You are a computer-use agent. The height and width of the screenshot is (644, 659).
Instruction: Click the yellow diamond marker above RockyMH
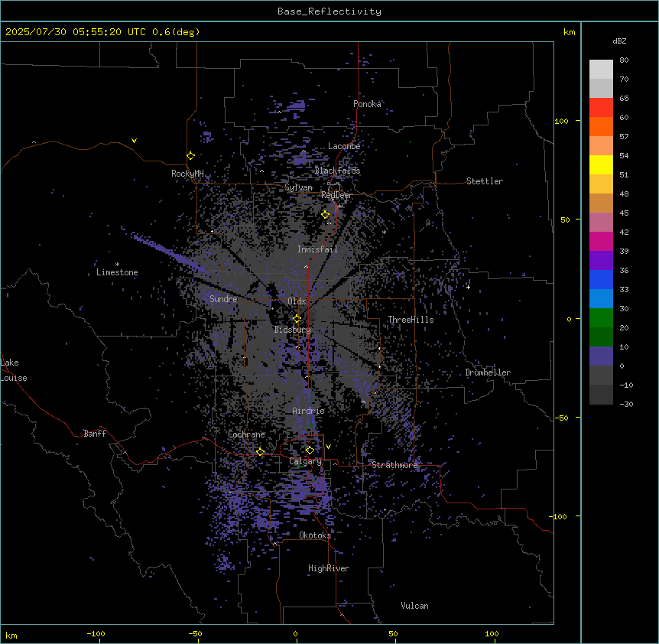coord(191,156)
